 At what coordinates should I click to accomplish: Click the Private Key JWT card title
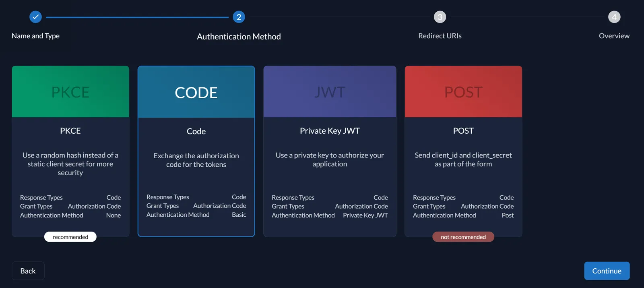click(330, 131)
